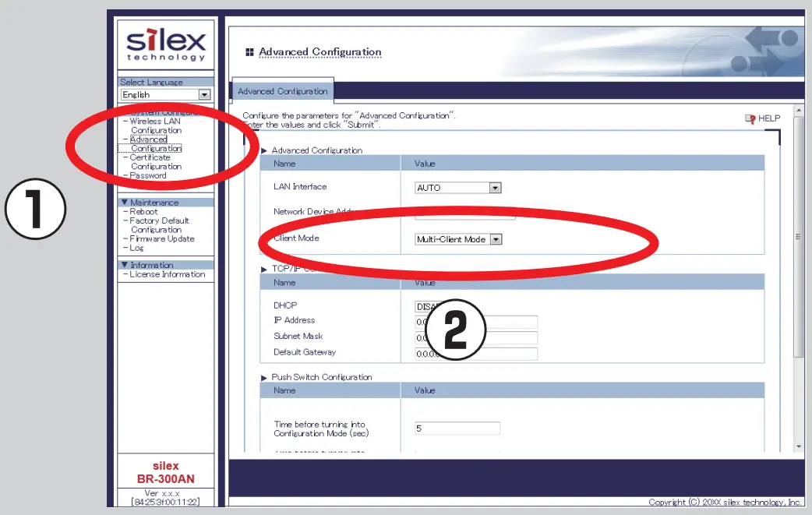Click the DHCP label

tap(285, 305)
